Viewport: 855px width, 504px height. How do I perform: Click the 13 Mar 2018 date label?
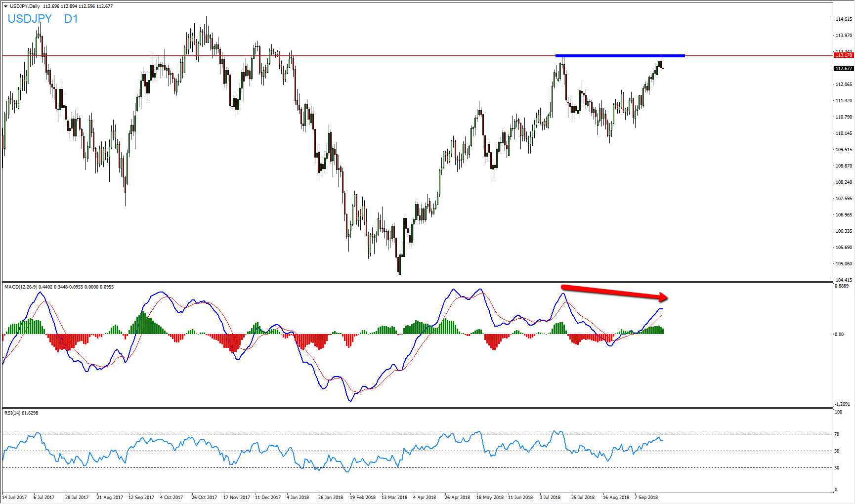click(394, 498)
